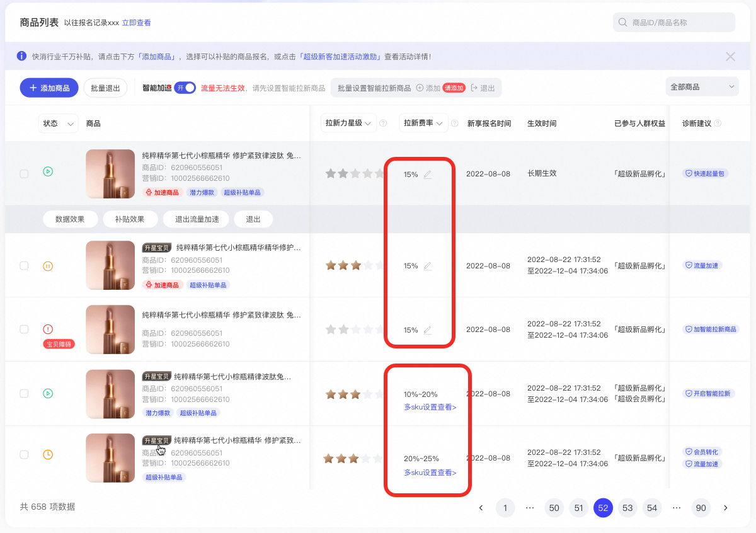Click the green play status icon in the 10%~20% row
Image resolution: width=756 pixels, height=533 pixels.
[x=48, y=394]
